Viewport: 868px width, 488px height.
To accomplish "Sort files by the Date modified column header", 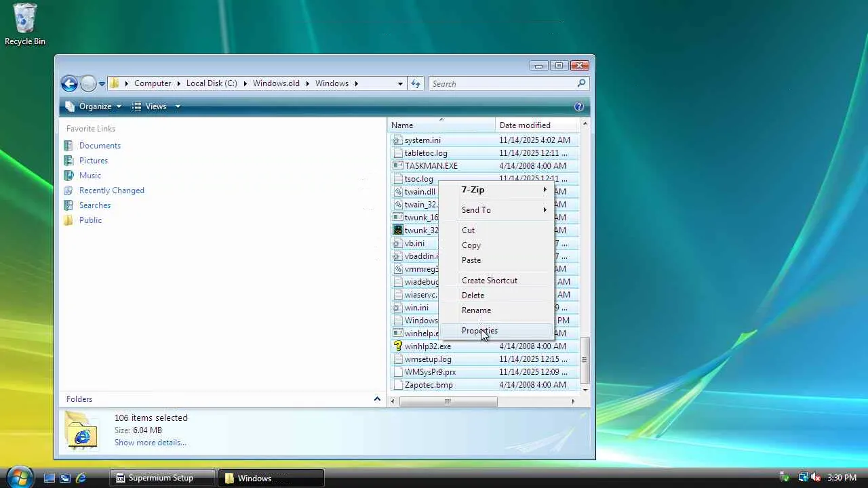I will (537, 125).
